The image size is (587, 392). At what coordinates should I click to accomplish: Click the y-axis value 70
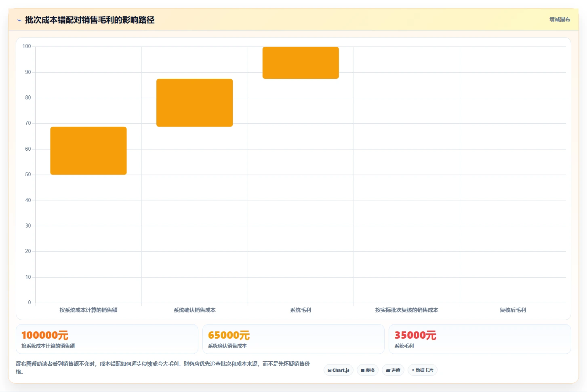pos(28,123)
